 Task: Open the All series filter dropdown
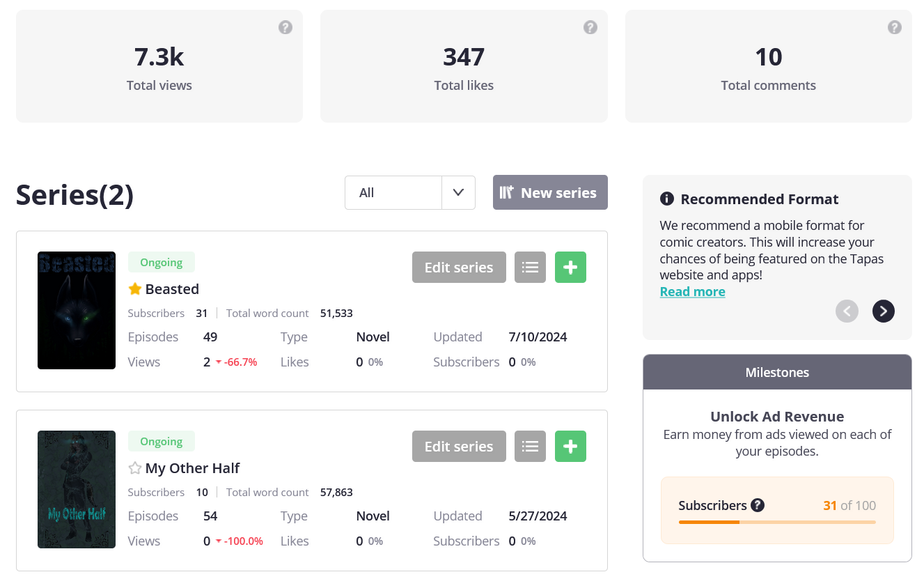click(393, 193)
